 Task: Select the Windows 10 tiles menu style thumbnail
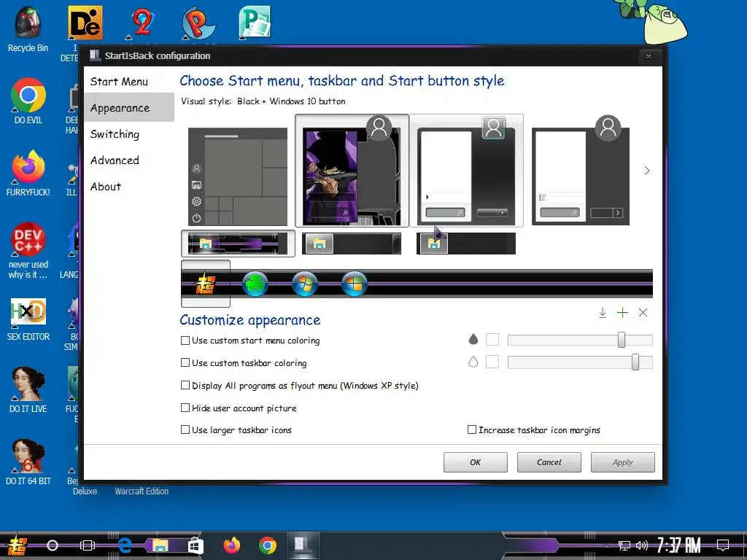(x=238, y=176)
